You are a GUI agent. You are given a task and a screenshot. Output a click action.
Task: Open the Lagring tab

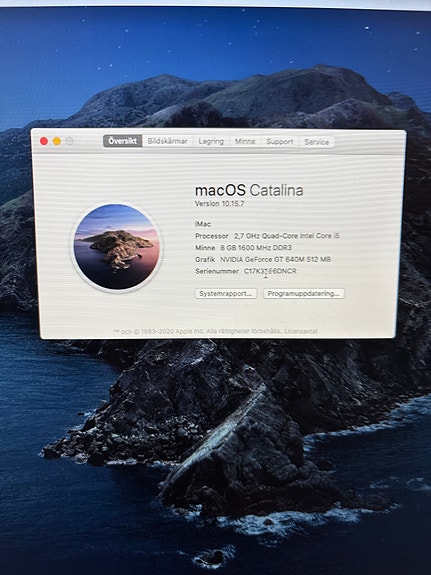tap(211, 142)
